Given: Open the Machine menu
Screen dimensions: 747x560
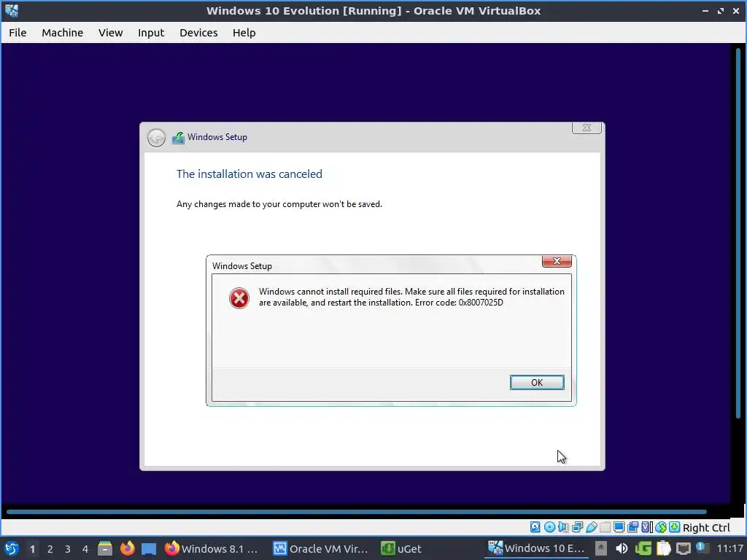Looking at the screenshot, I should [x=63, y=32].
